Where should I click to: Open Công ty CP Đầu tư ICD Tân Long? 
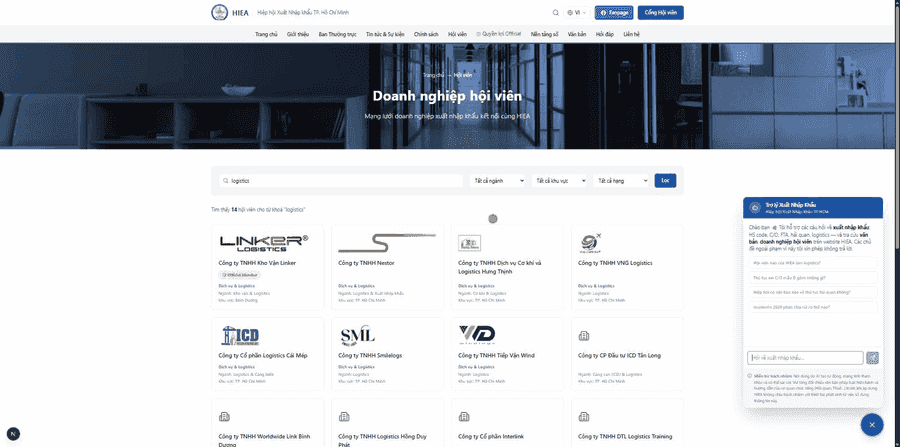click(619, 355)
